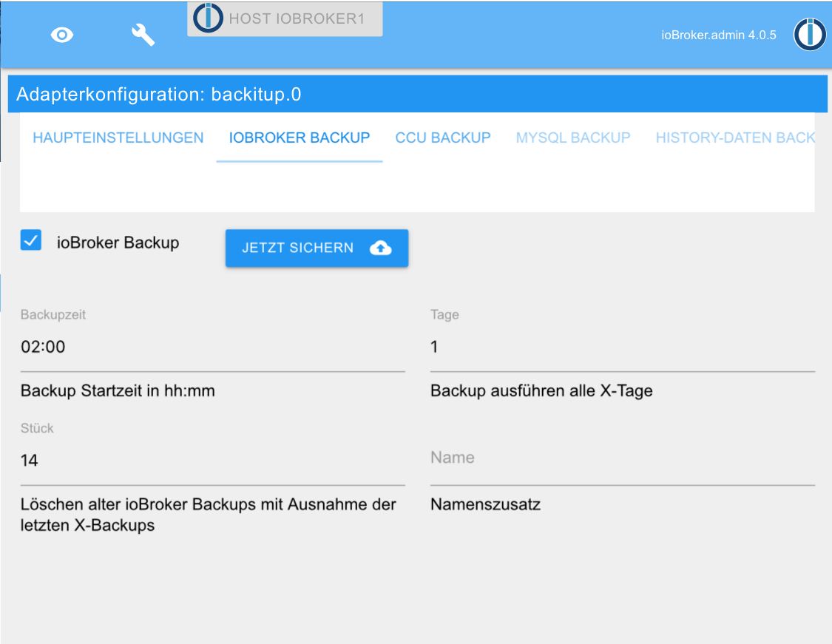Click the eye visibility icon in header
The image size is (832, 644).
(62, 35)
